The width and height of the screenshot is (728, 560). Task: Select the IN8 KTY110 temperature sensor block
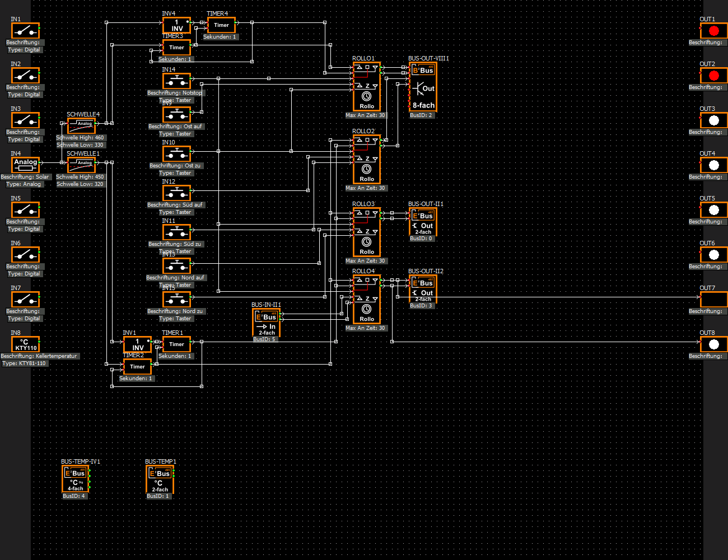coord(26,344)
